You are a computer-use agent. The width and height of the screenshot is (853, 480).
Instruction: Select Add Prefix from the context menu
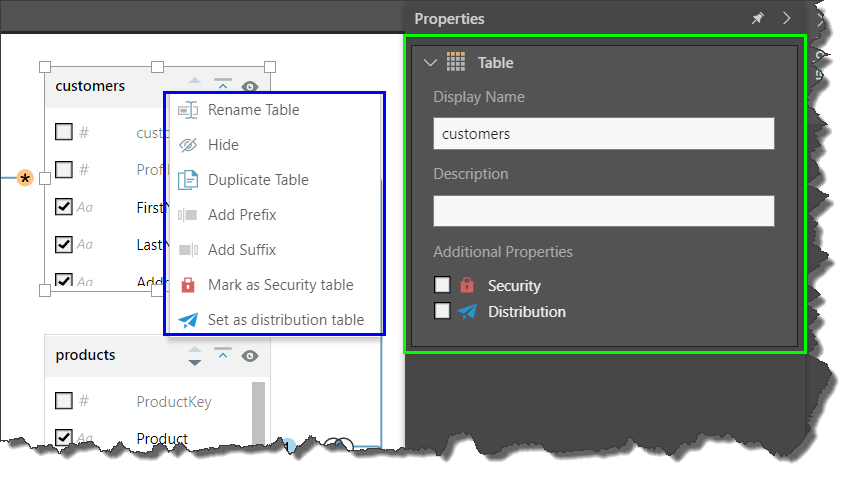[x=242, y=215]
